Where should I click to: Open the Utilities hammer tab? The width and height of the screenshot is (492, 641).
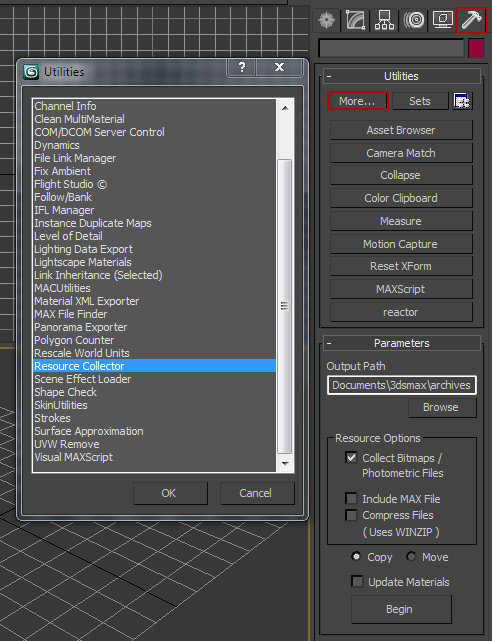[x=471, y=20]
